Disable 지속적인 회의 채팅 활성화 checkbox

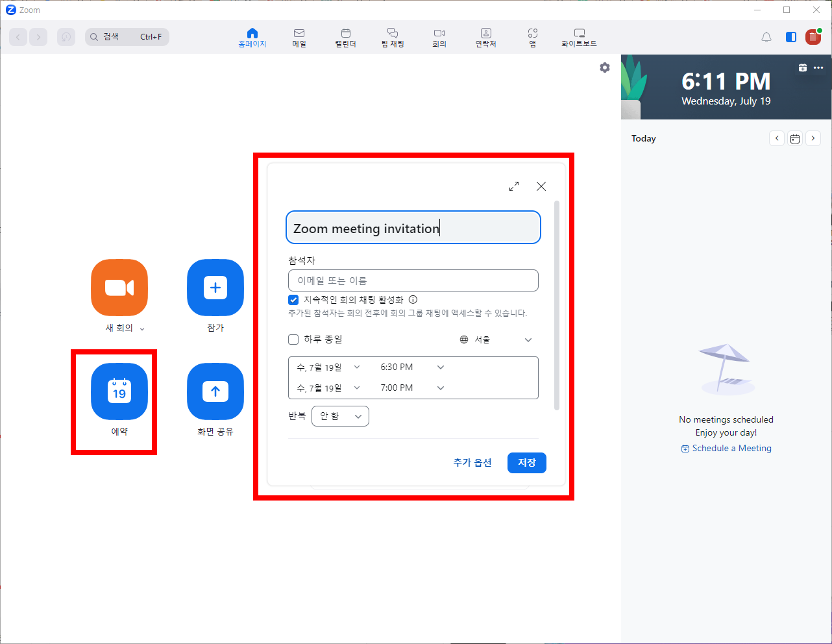tap(293, 300)
